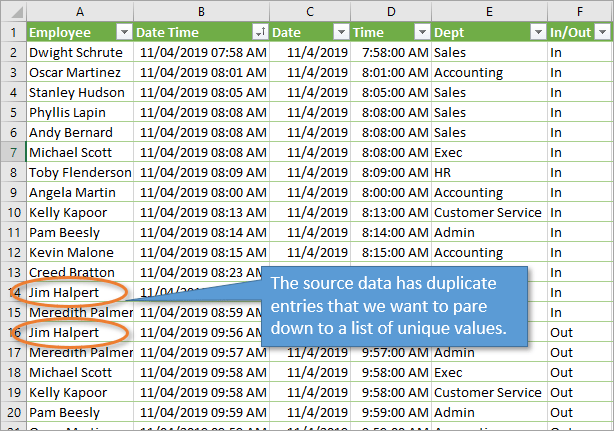Open the Date Time sort filter dropdown
The width and height of the screenshot is (614, 431).
point(260,32)
